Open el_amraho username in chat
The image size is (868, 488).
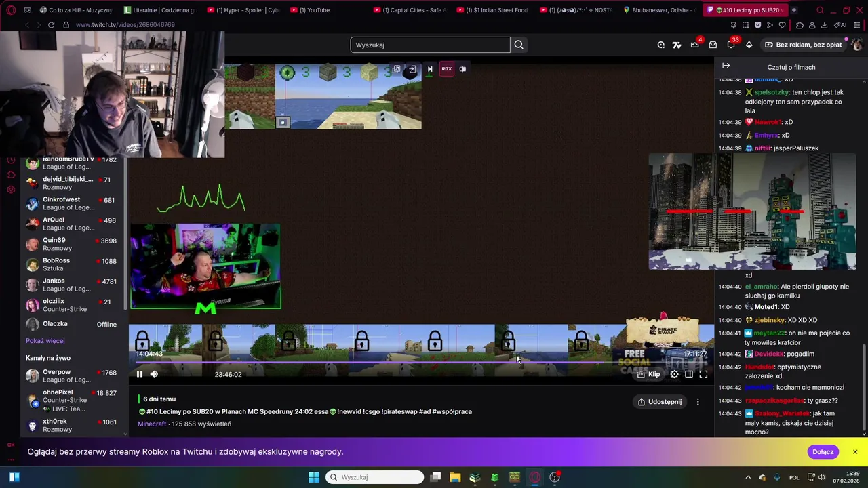point(762,287)
